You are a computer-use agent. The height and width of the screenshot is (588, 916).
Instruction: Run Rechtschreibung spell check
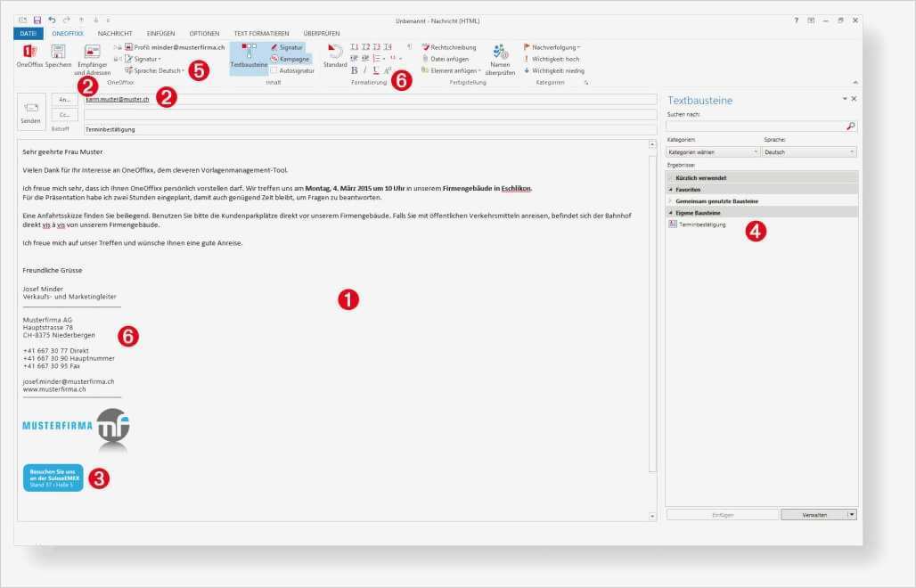[449, 47]
